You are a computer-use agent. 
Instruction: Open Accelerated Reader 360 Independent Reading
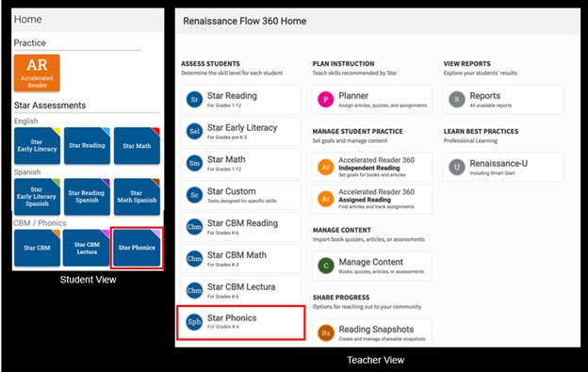click(372, 167)
